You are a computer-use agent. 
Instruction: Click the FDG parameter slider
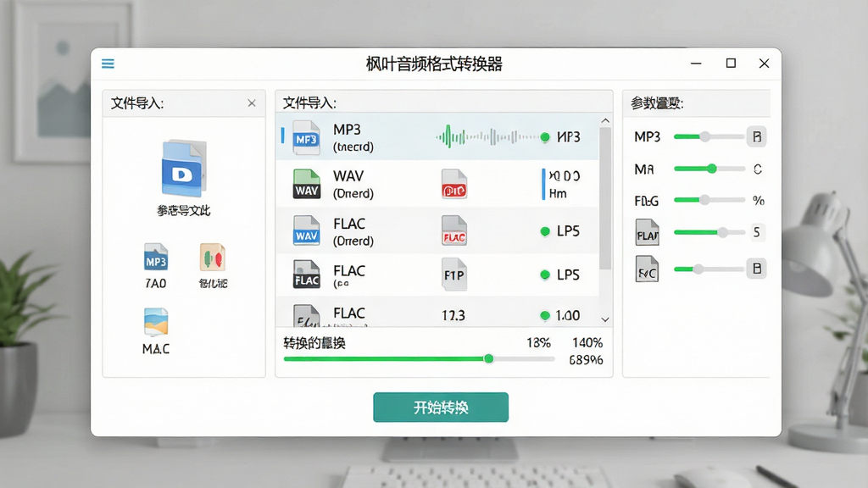709,200
